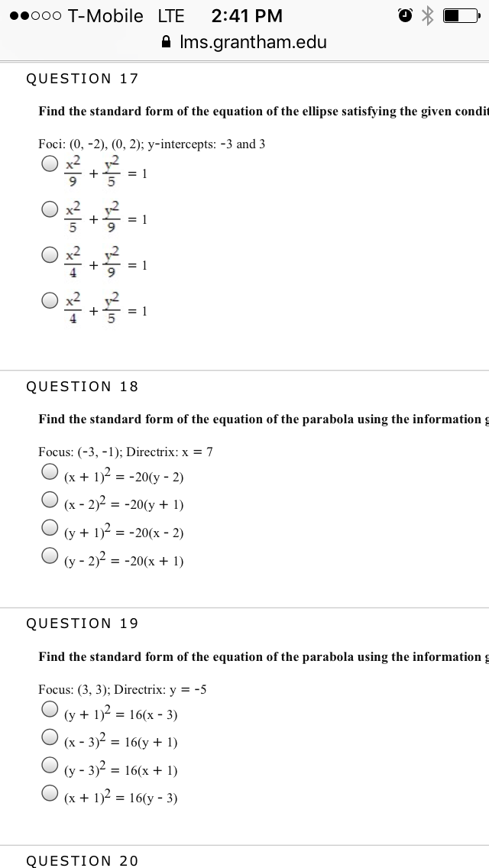Pick option (x + 1)² = 16(y - 3)
Viewport: 489px width, 868px height.
click(x=50, y=792)
